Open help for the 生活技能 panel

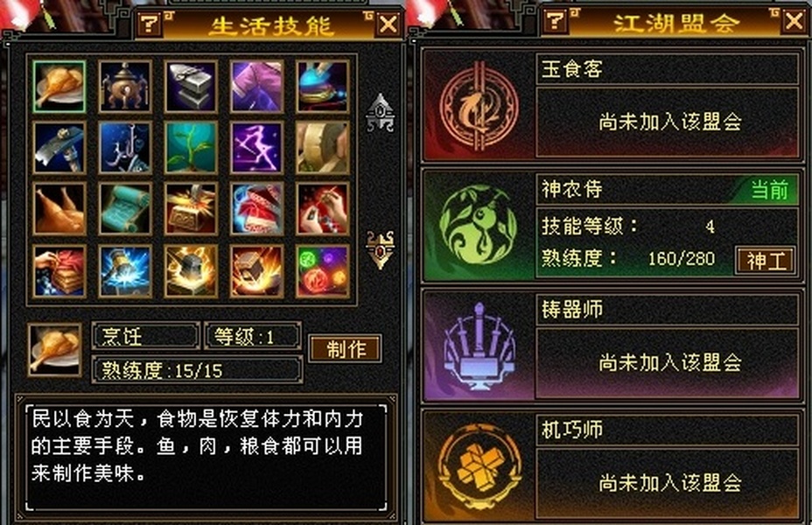150,24
